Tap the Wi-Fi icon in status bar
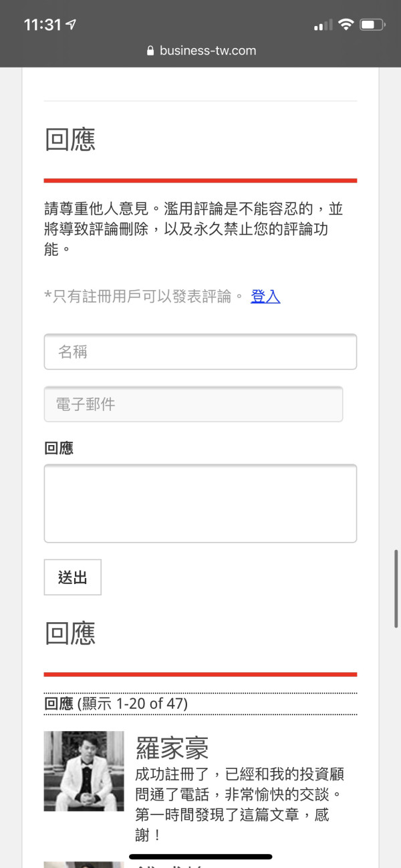 [x=346, y=25]
